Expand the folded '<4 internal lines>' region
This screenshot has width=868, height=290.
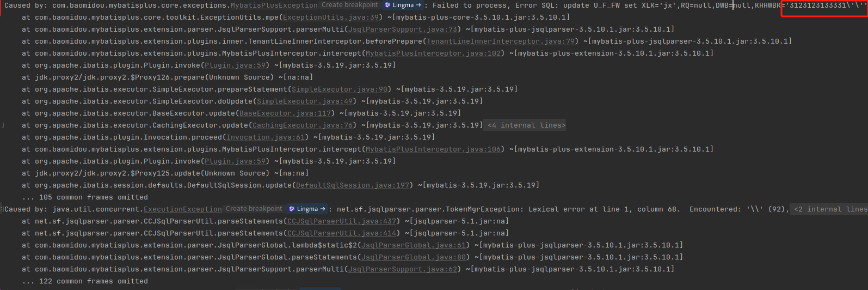pyautogui.click(x=526, y=125)
